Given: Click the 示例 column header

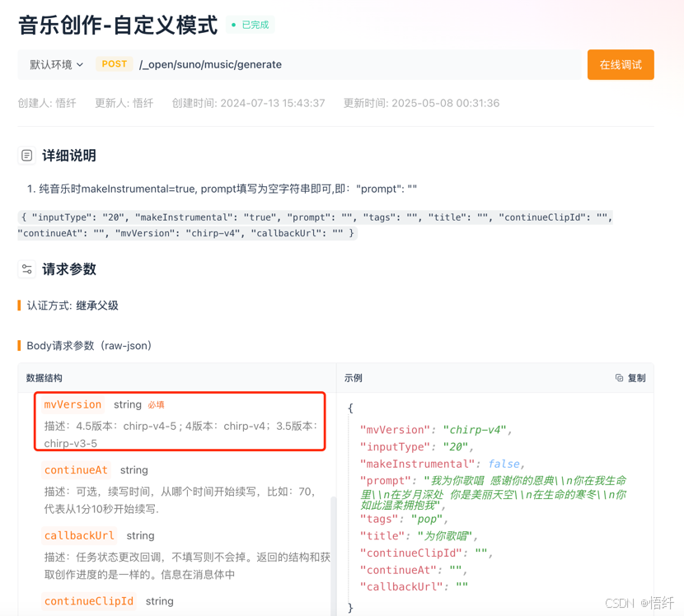Looking at the screenshot, I should coord(354,378).
